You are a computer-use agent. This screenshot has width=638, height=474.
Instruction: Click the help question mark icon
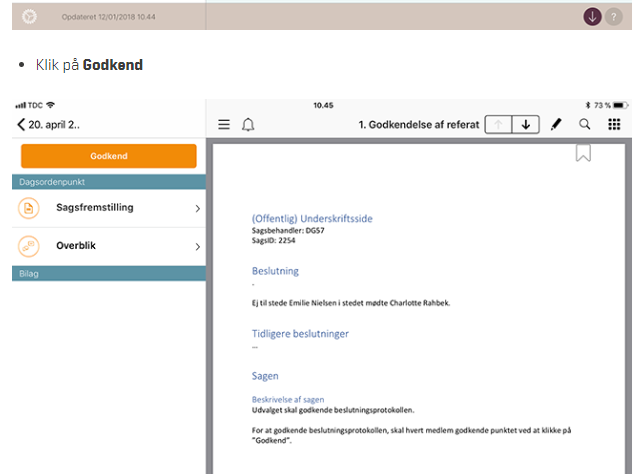[614, 16]
